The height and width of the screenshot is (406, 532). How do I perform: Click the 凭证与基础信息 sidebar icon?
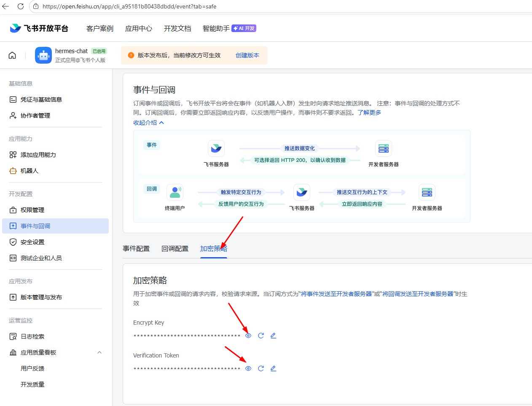(13, 99)
